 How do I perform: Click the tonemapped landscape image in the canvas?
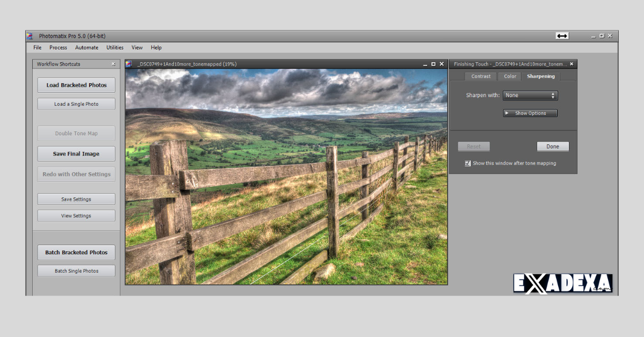coord(284,177)
